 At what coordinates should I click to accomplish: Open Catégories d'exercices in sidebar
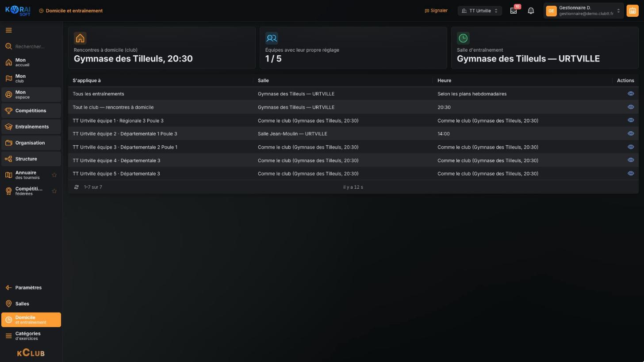tap(31, 336)
